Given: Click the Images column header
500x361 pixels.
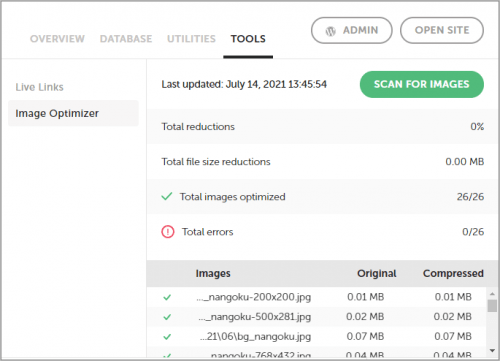Looking at the screenshot, I should (x=213, y=274).
